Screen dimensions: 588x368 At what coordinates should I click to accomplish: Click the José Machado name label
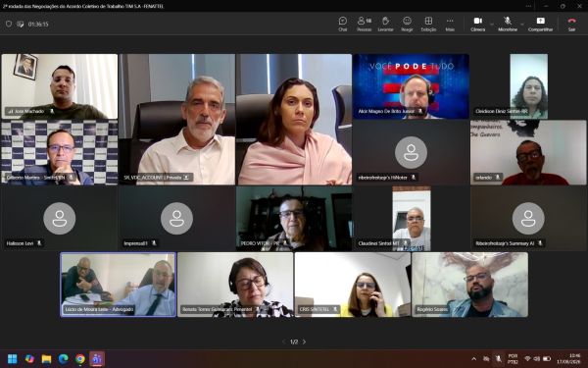[x=29, y=111]
